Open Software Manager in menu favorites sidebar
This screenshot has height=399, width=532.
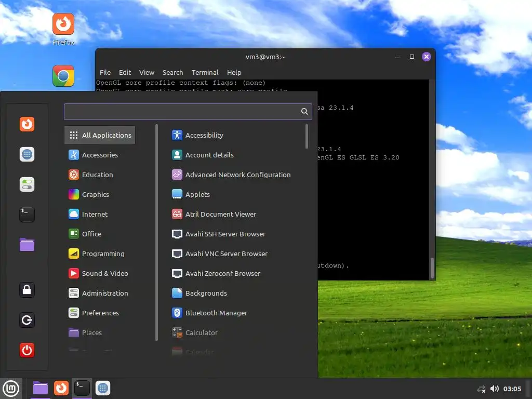point(27,154)
